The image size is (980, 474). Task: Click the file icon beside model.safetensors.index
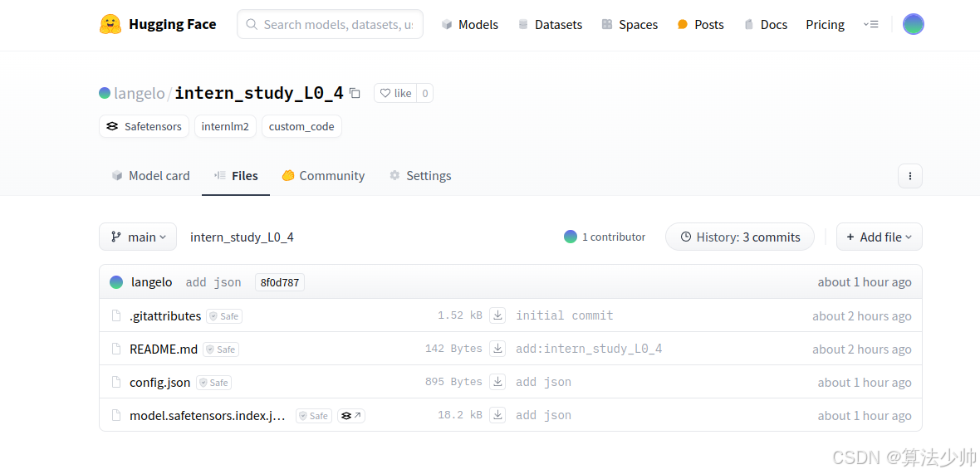pyautogui.click(x=115, y=415)
